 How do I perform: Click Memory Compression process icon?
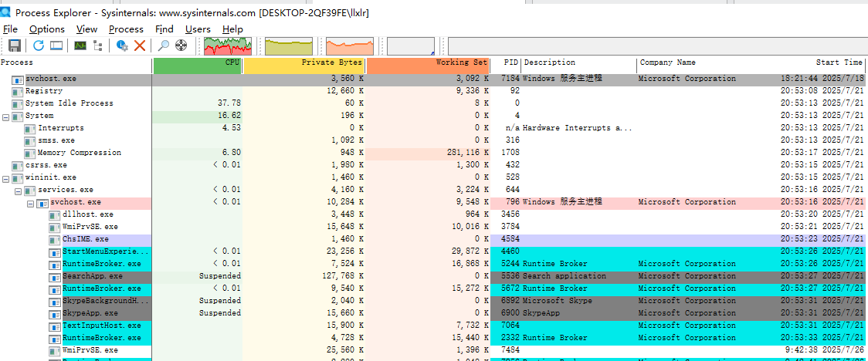click(x=30, y=154)
